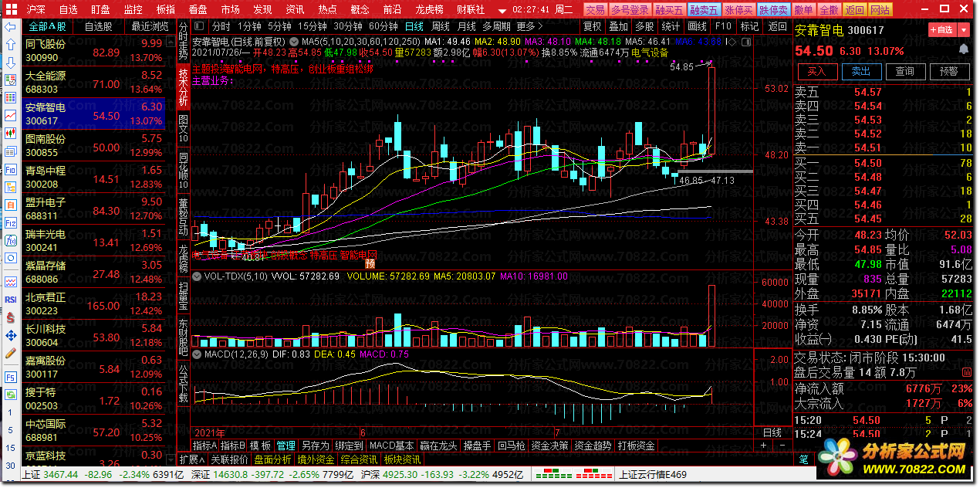
Task: Switch to the 自选股 list tab
Action: click(x=98, y=26)
